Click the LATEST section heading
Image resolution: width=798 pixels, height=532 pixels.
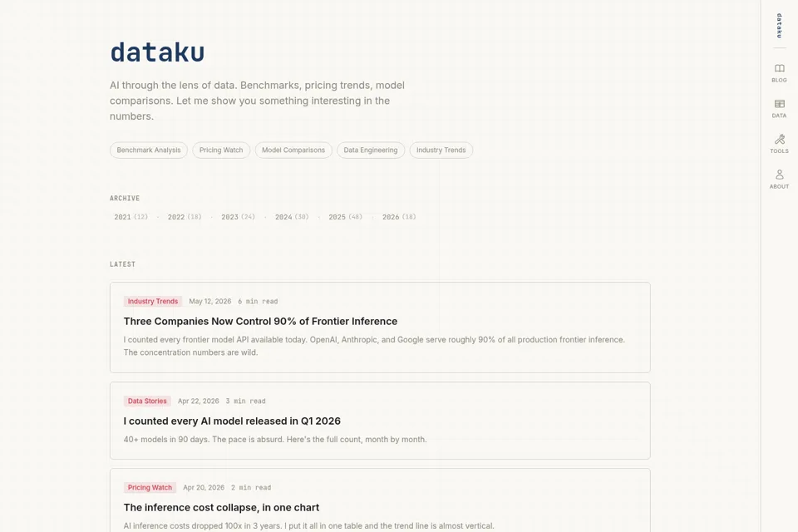point(123,264)
